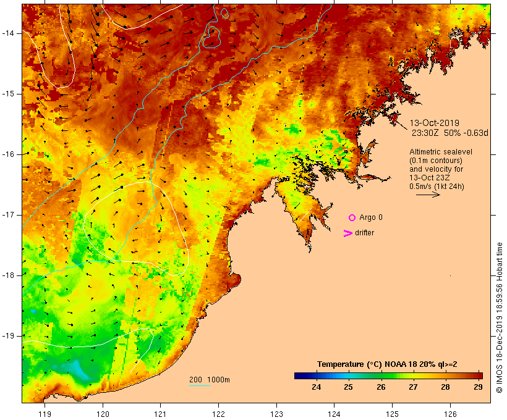The width and height of the screenshot is (507, 420).
Task: Click the 'and velocity for' caption line
Action: (x=436, y=169)
